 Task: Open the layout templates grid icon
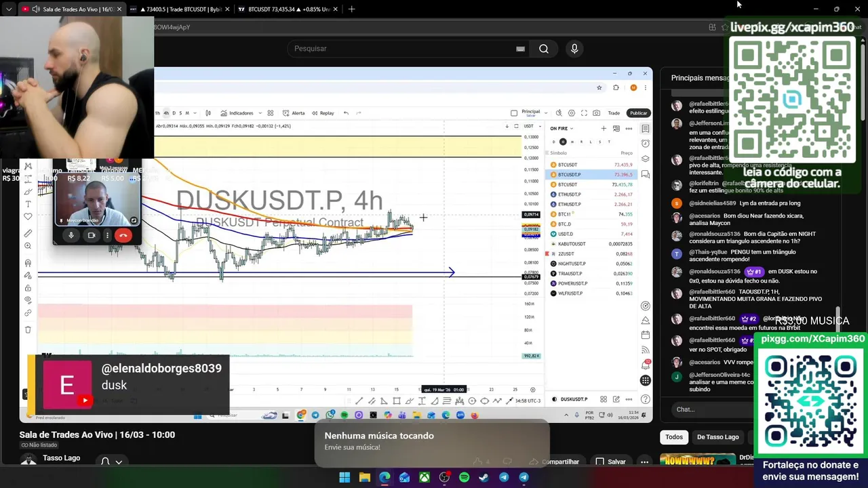(270, 113)
